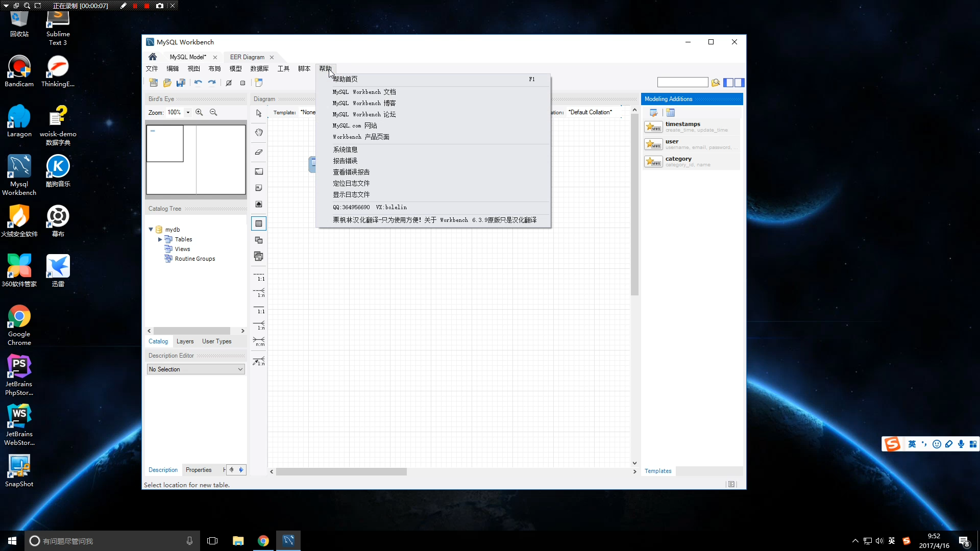
Task: Save model toolbar icon
Action: pos(181,83)
